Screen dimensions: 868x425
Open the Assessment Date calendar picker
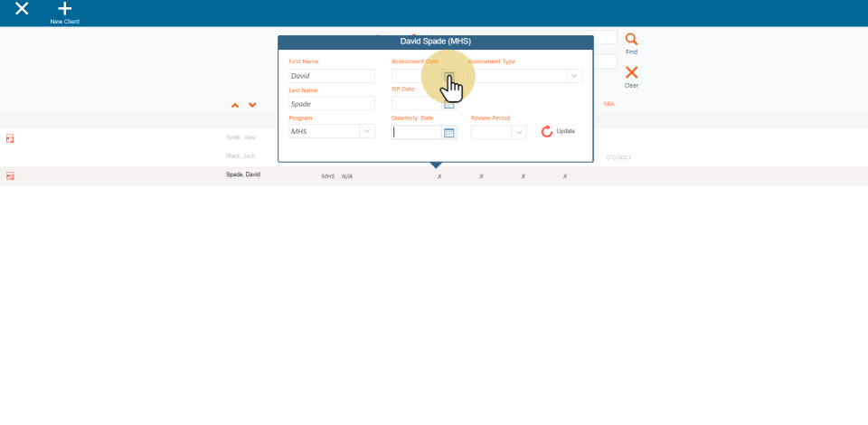(448, 77)
